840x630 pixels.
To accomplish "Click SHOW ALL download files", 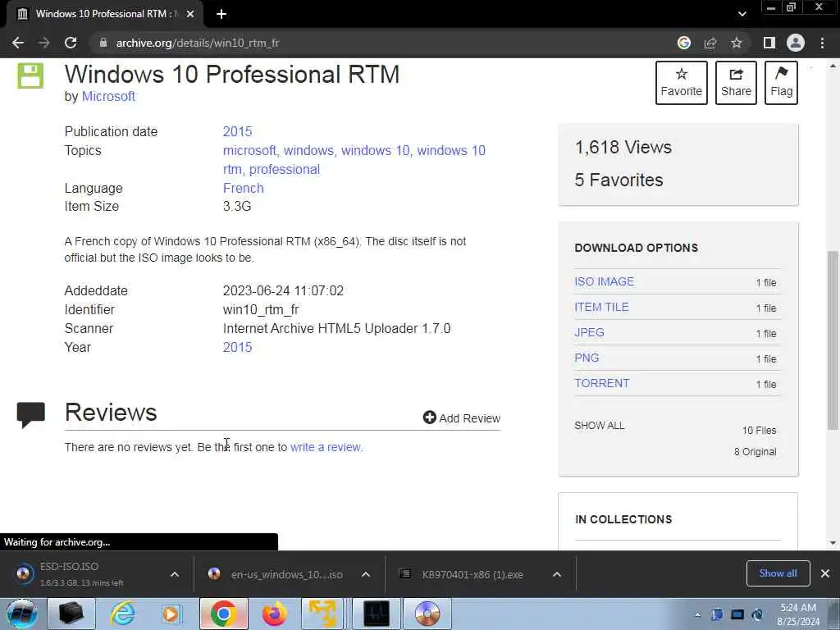I will 599,426.
